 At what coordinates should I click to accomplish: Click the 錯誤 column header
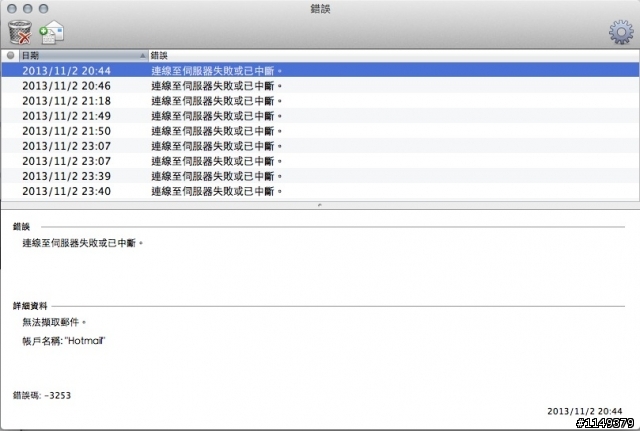tap(393, 56)
